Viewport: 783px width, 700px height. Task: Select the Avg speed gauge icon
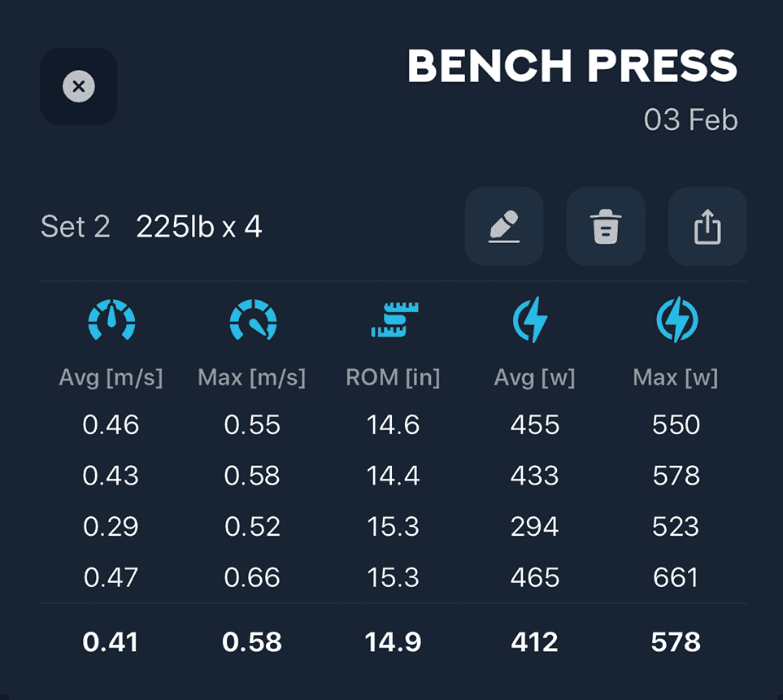pos(111,320)
